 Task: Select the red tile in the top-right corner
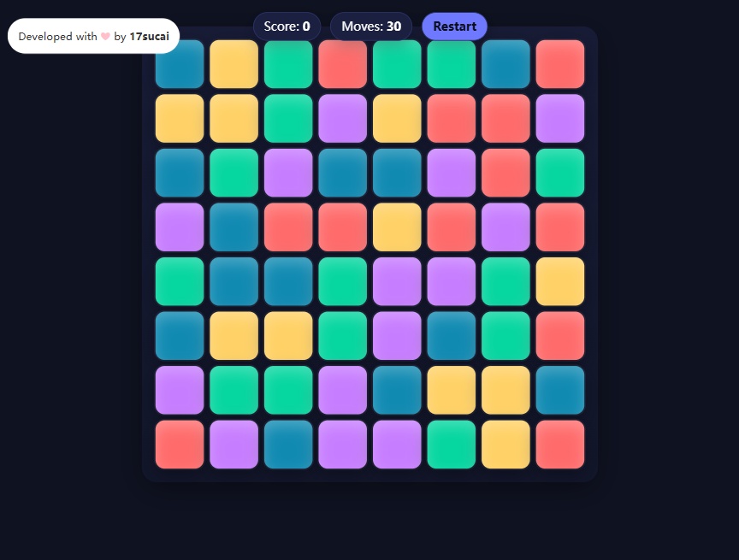pyautogui.click(x=560, y=64)
